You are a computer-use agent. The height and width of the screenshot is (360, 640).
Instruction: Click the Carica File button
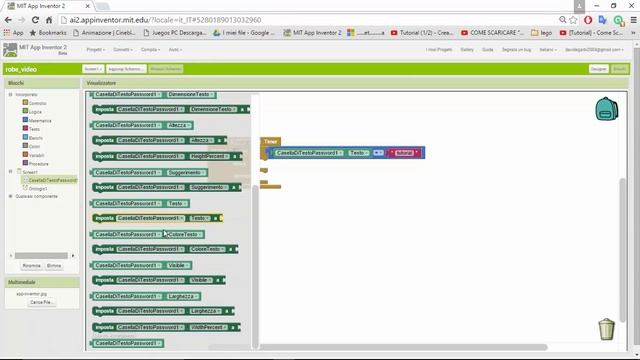pos(41,302)
